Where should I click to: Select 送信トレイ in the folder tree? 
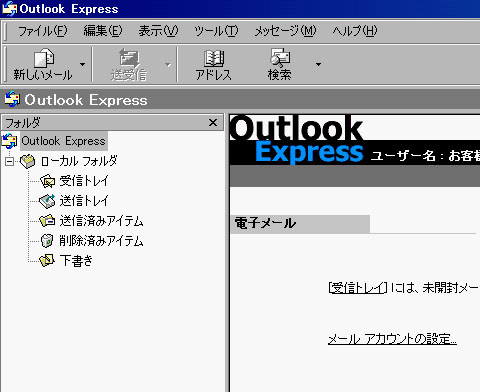click(84, 201)
